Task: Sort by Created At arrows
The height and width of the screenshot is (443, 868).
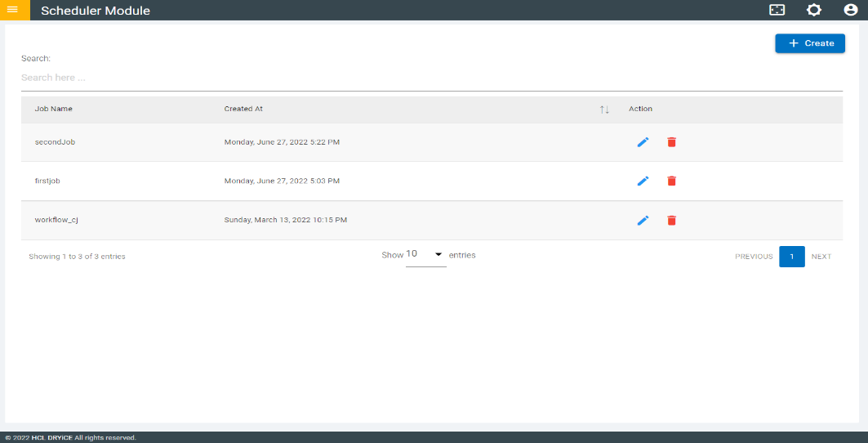Action: tap(604, 110)
